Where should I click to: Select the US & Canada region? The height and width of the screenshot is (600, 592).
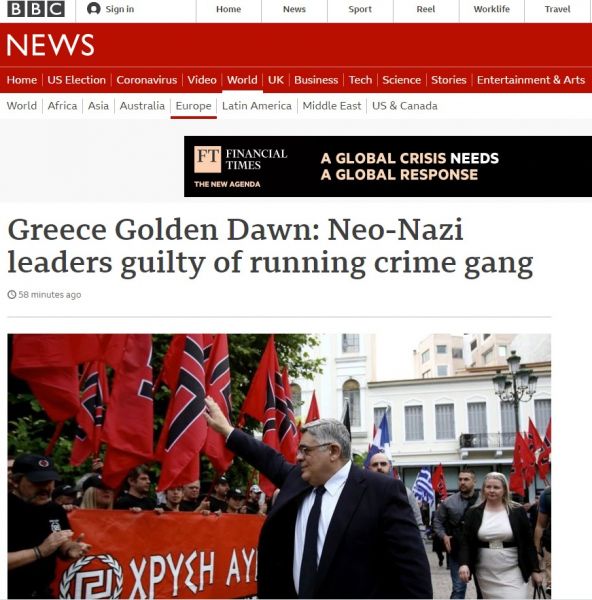click(404, 106)
